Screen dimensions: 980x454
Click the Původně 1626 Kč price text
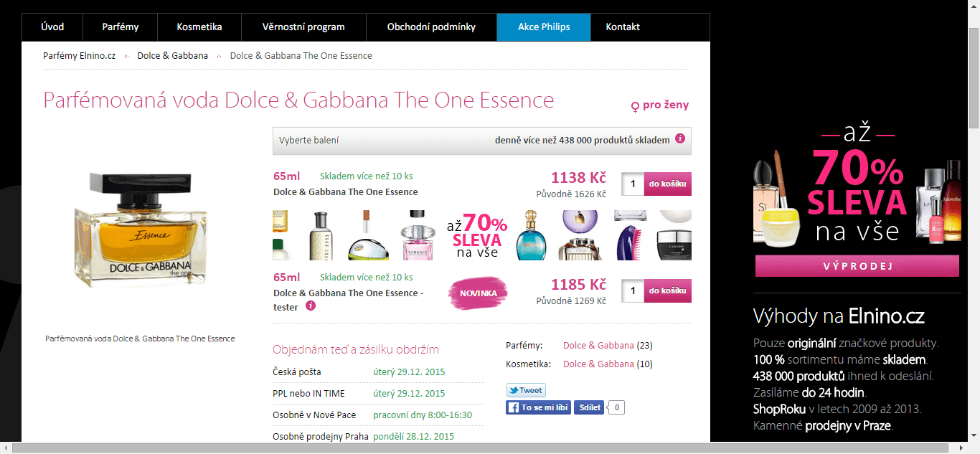(571, 194)
